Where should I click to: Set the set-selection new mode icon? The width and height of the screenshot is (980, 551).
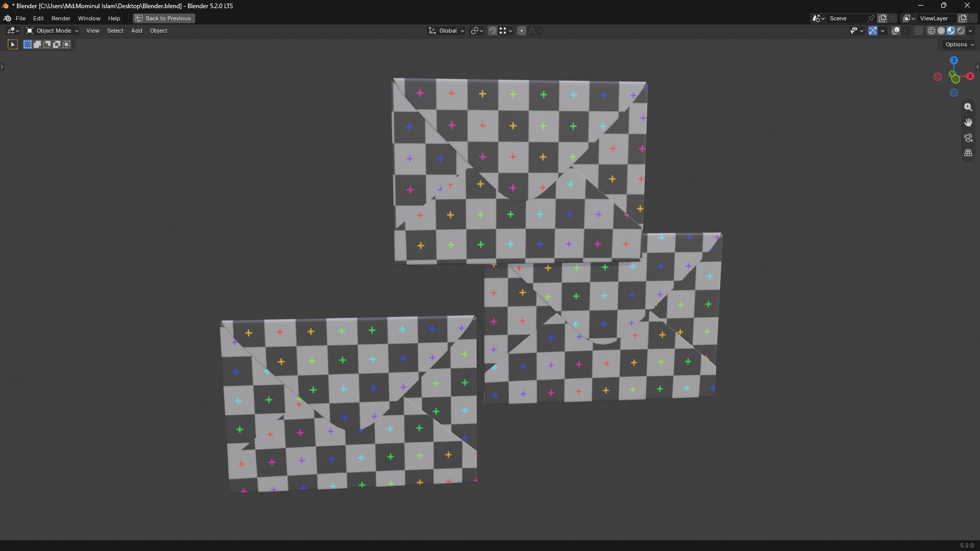click(28, 45)
